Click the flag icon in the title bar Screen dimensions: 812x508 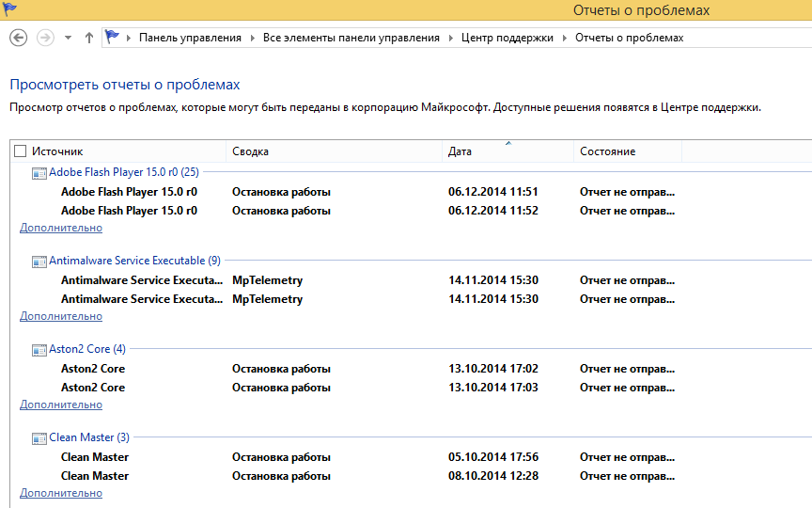pyautogui.click(x=9, y=8)
